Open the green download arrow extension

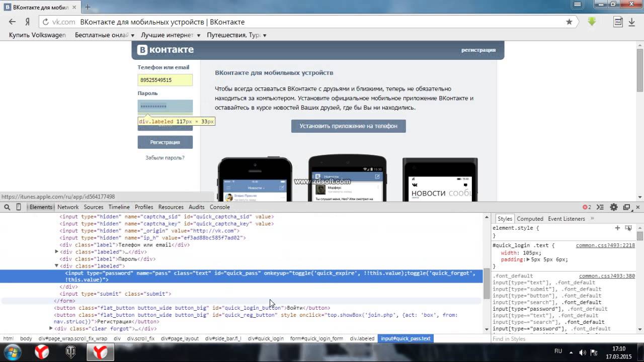(x=592, y=22)
